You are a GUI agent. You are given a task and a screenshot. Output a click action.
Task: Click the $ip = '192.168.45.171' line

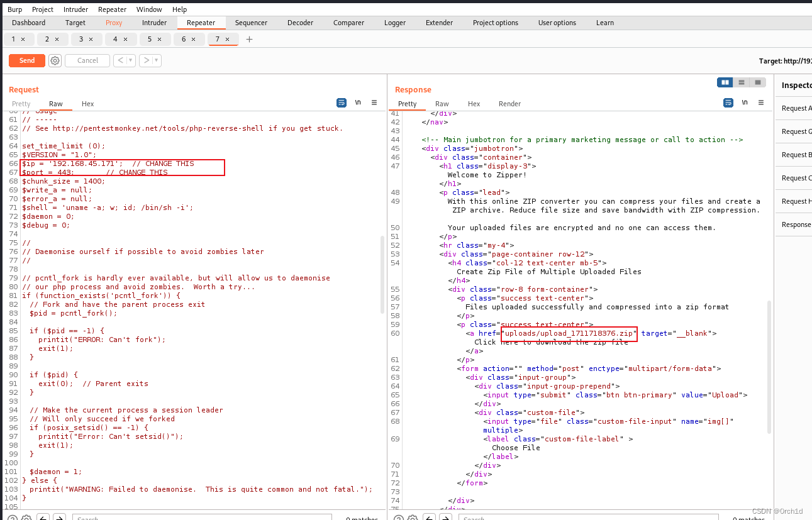coord(108,163)
